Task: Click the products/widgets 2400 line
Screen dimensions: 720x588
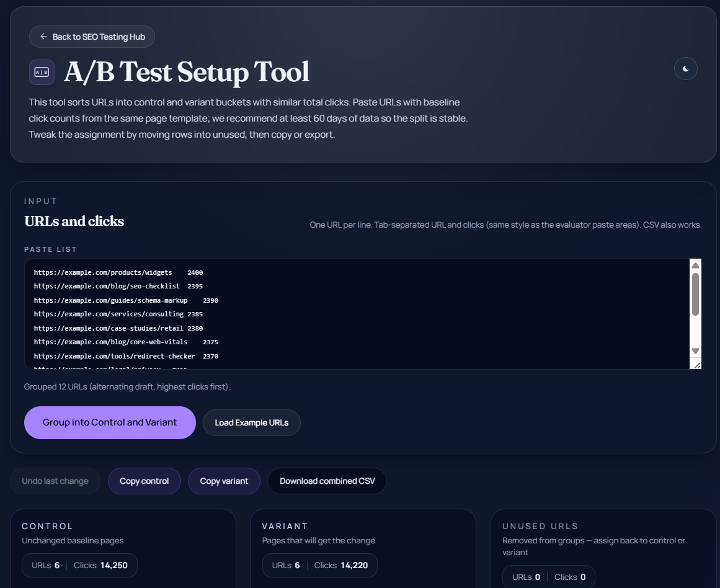Action: (x=118, y=272)
